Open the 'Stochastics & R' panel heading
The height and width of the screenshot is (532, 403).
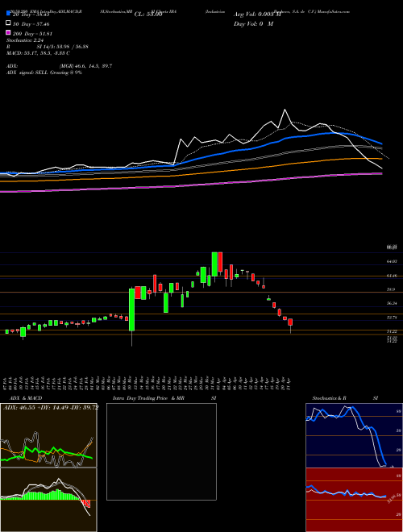pos(329,398)
